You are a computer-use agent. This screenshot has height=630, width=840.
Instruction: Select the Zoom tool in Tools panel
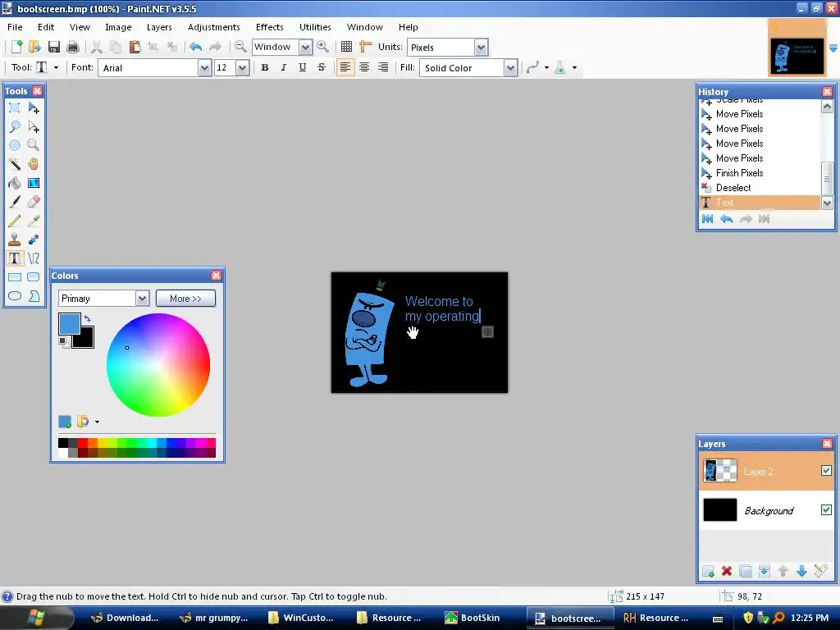pos(33,145)
